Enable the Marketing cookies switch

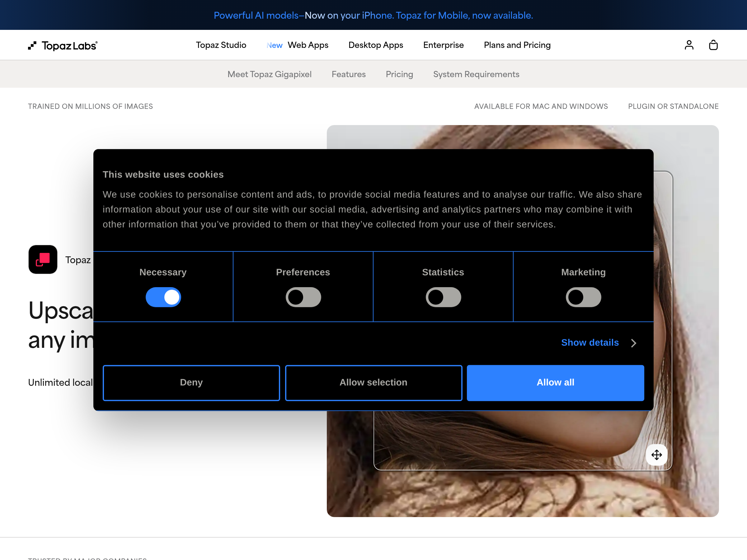tap(584, 297)
